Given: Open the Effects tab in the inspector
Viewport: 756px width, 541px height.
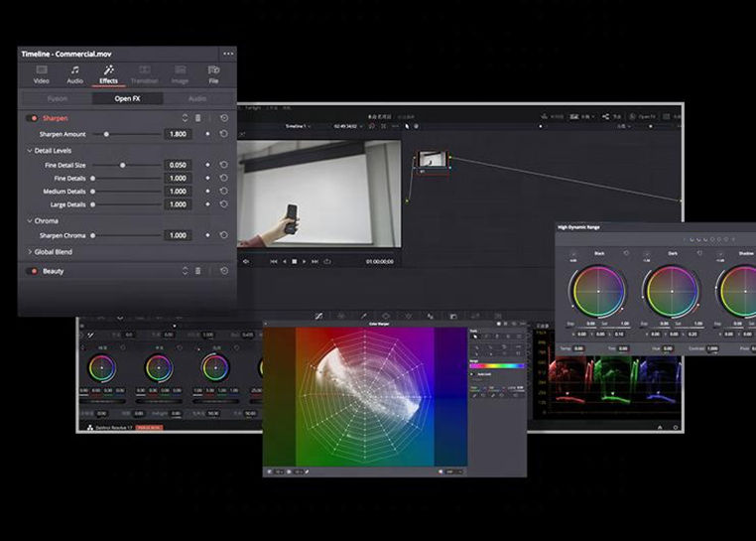Looking at the screenshot, I should [x=109, y=74].
